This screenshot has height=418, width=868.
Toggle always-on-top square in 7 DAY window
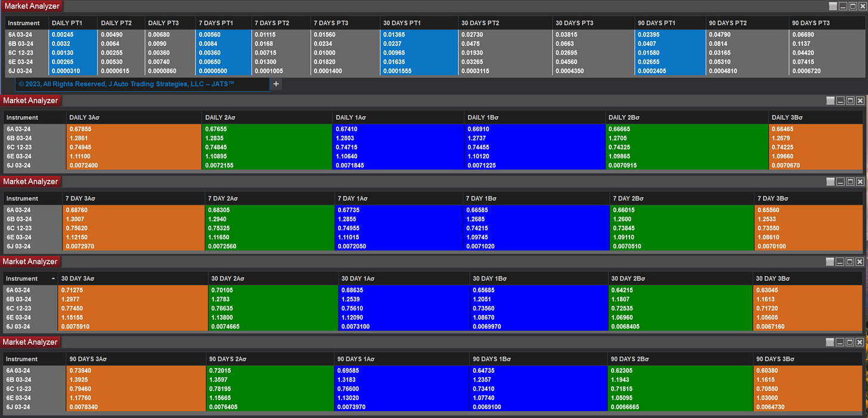pyautogui.click(x=830, y=181)
